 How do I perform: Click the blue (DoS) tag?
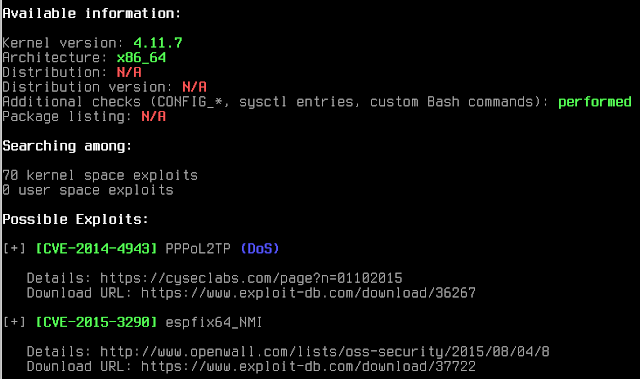click(260, 248)
